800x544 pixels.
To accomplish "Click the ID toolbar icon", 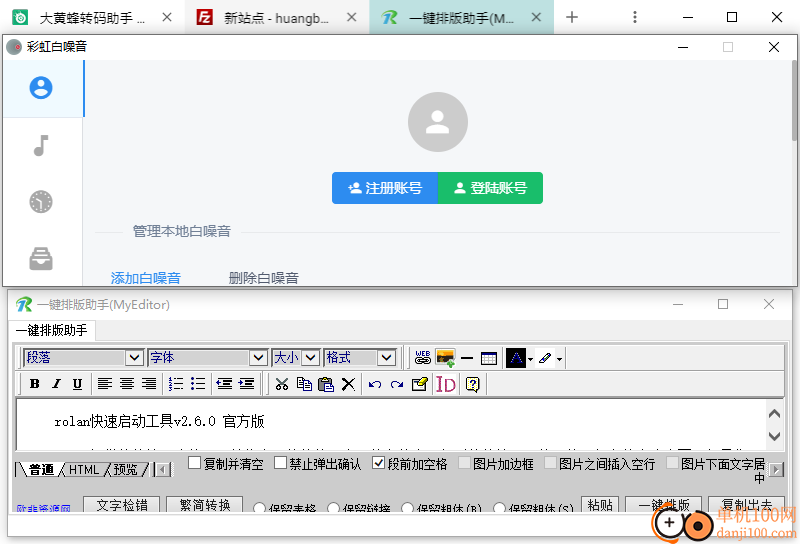I will [x=445, y=384].
